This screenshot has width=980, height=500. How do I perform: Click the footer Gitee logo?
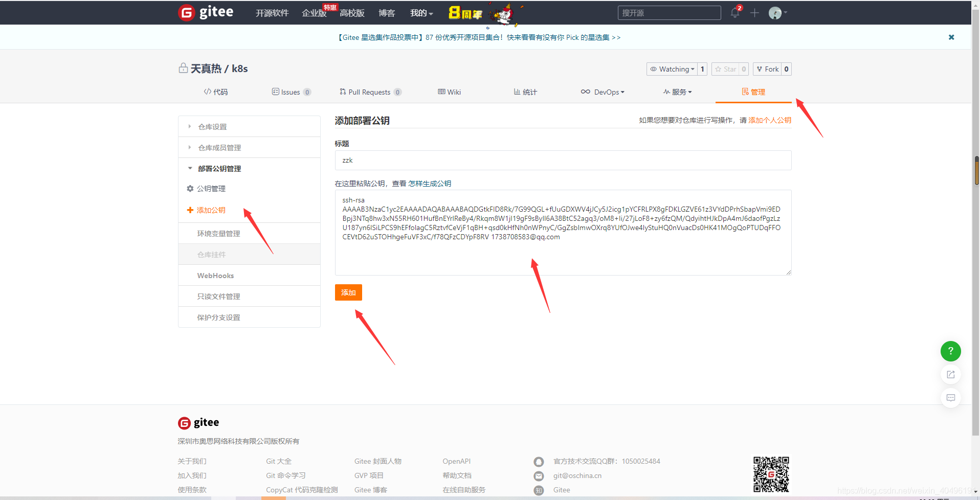point(198,423)
